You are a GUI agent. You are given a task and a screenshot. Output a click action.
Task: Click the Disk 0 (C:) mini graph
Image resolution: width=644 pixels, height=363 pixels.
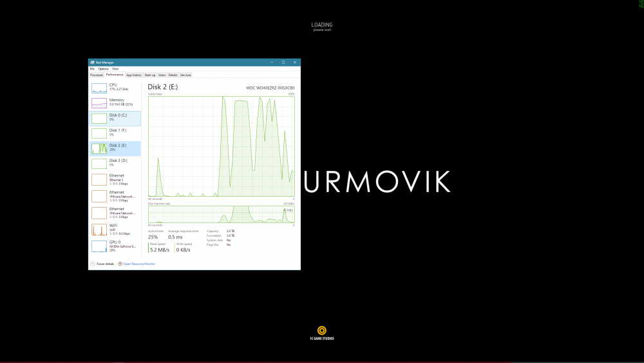tap(99, 119)
